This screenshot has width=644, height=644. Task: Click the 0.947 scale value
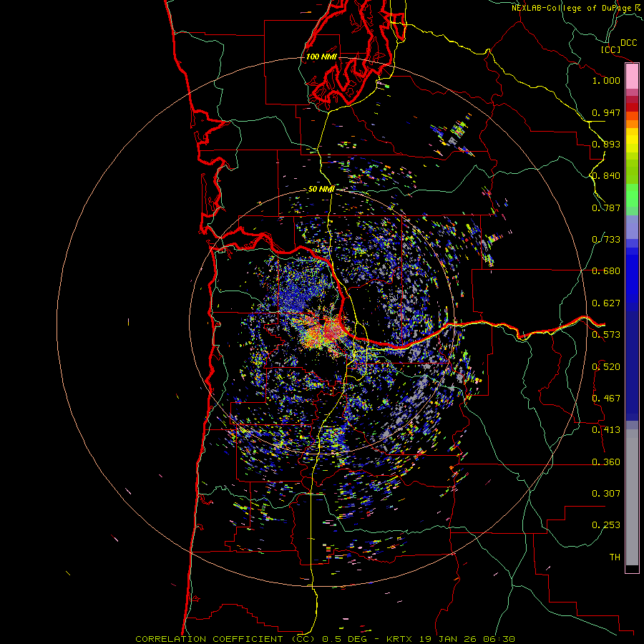[x=606, y=112]
